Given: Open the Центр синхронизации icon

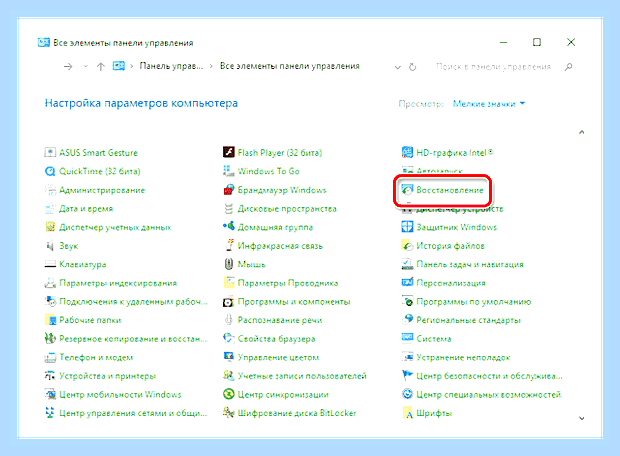Looking at the screenshot, I should tap(229, 394).
